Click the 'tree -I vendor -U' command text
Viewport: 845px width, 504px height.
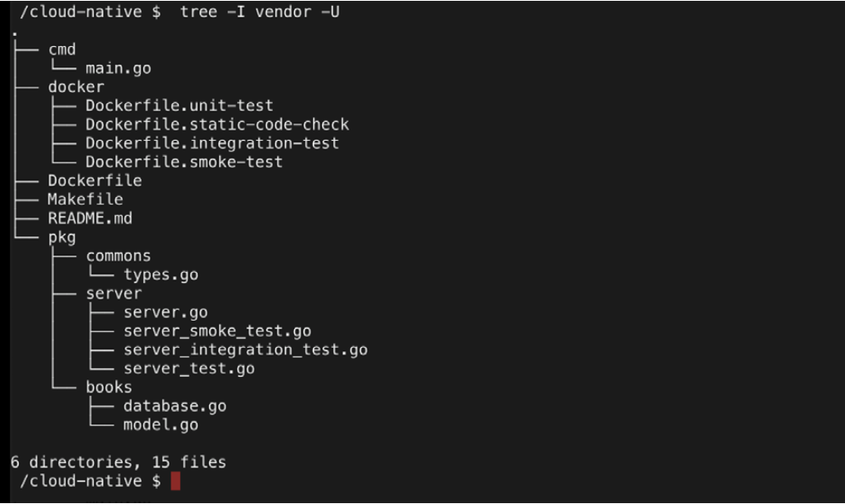[261, 12]
